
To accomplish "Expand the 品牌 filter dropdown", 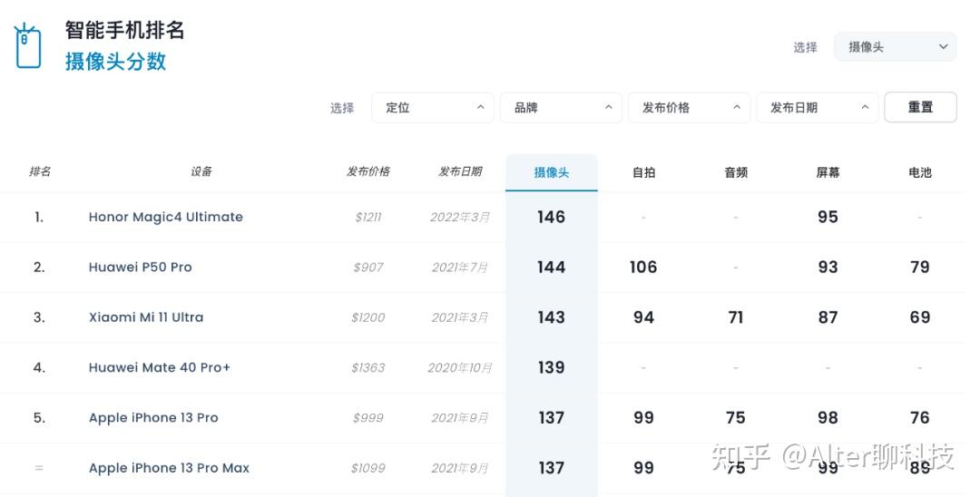I will [562, 107].
